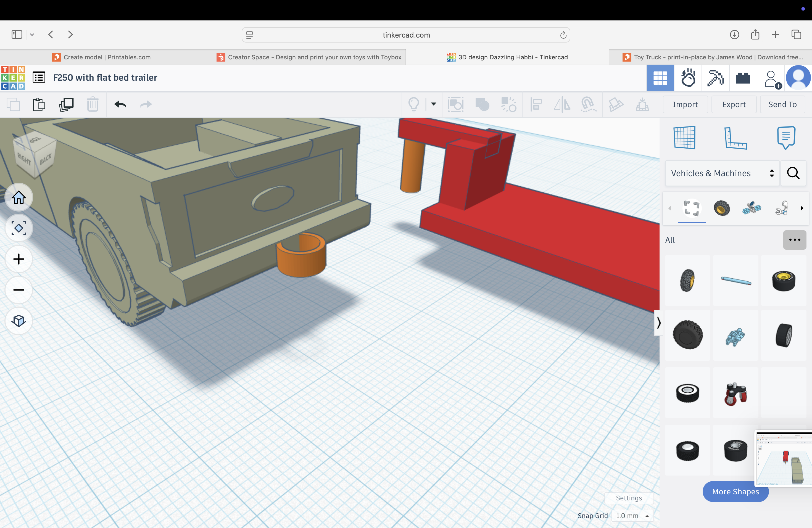The height and width of the screenshot is (528, 812).
Task: Undo with the back arrow icon
Action: click(x=120, y=104)
